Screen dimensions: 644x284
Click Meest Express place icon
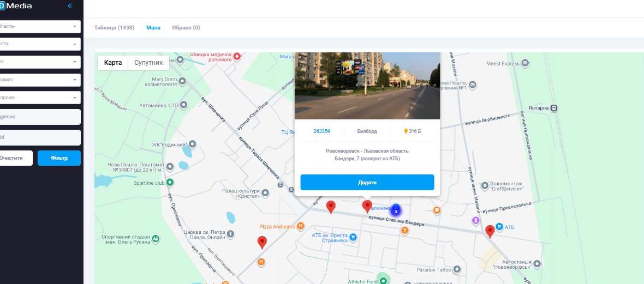(x=526, y=64)
